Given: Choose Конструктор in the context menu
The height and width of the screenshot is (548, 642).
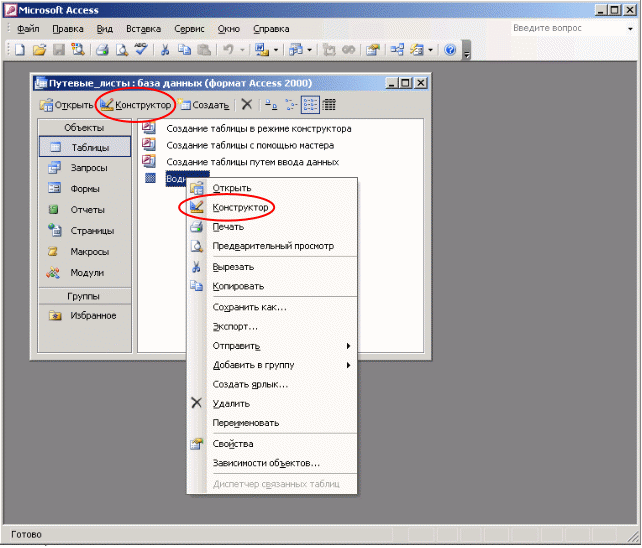Looking at the screenshot, I should click(x=272, y=207).
